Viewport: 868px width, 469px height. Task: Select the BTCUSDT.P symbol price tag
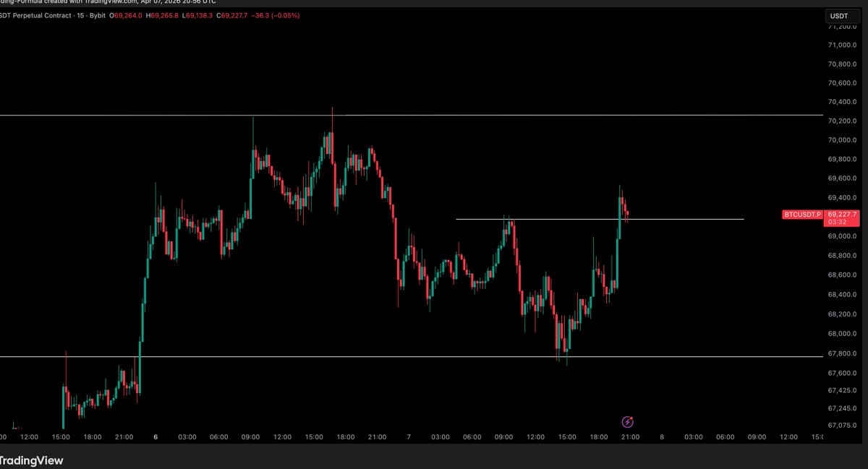804,215
